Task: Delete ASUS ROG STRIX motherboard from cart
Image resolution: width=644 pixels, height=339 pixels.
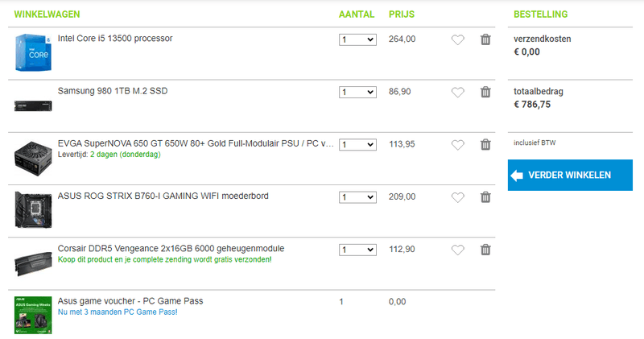Action: point(485,197)
